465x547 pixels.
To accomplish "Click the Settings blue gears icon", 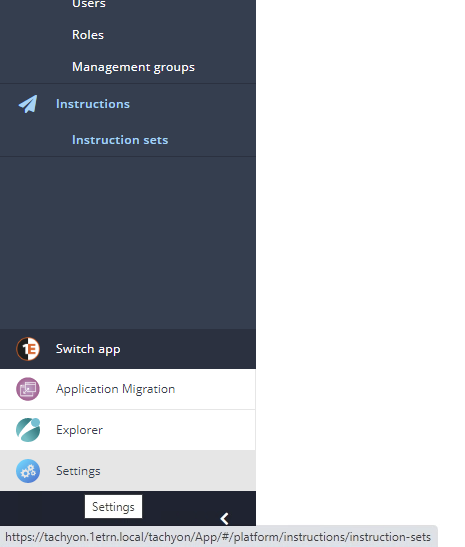I will 28,471.
